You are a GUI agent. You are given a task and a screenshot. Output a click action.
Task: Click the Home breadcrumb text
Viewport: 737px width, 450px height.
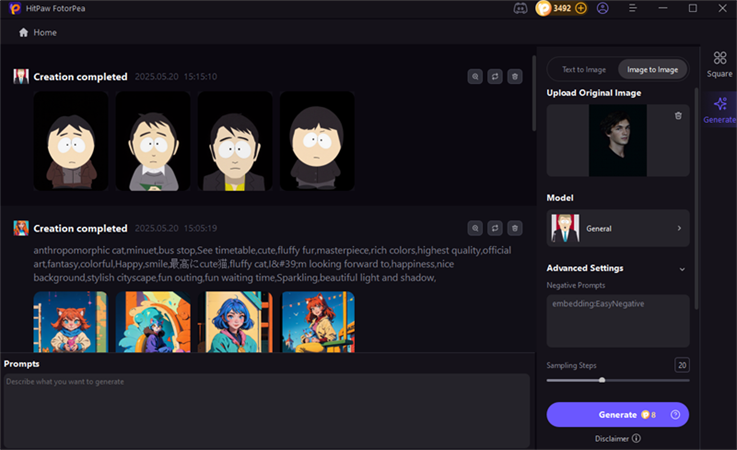(x=45, y=32)
